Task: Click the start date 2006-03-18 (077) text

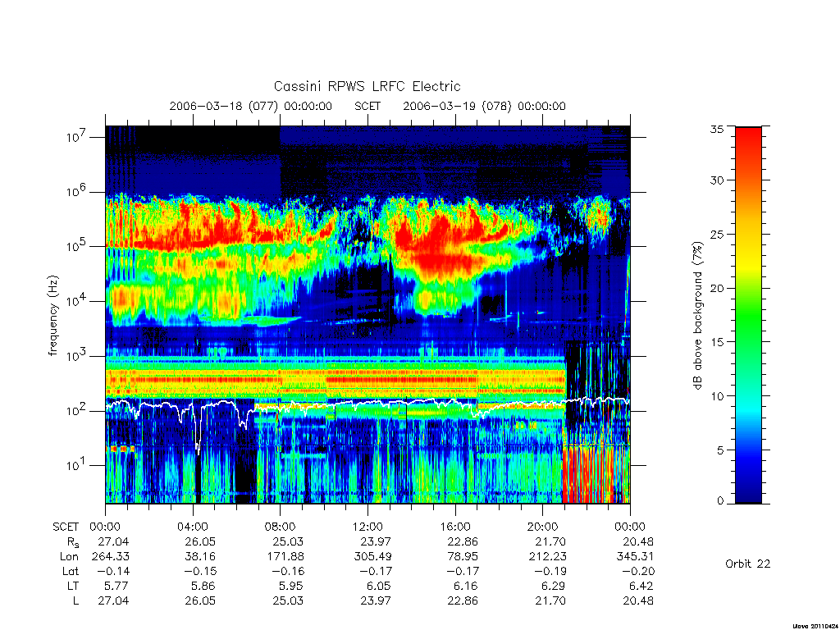Action: tap(224, 106)
